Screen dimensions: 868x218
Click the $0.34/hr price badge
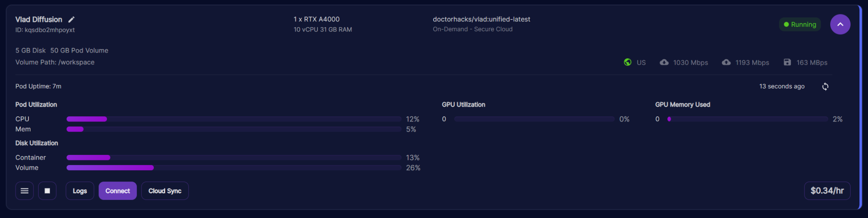(827, 191)
